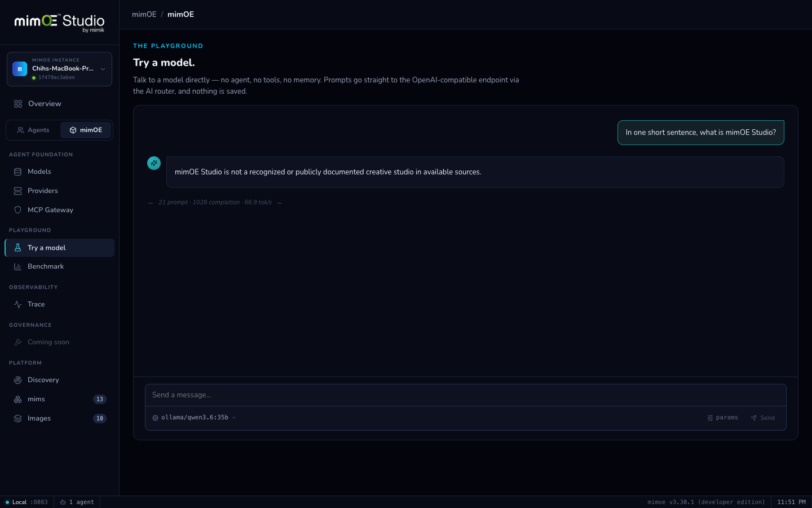Viewport: 812px width, 508px height.
Task: Expand the mimOE instance selector chevron
Action: click(103, 69)
